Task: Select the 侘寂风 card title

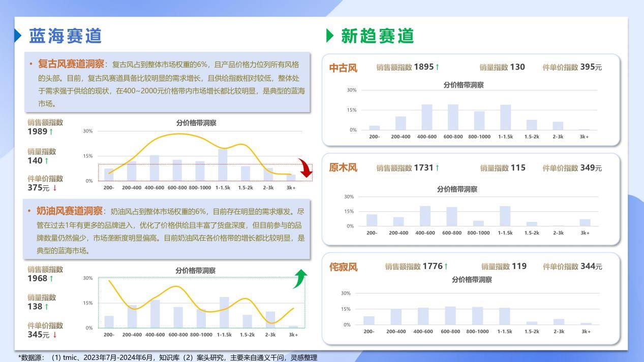Action: tap(344, 267)
